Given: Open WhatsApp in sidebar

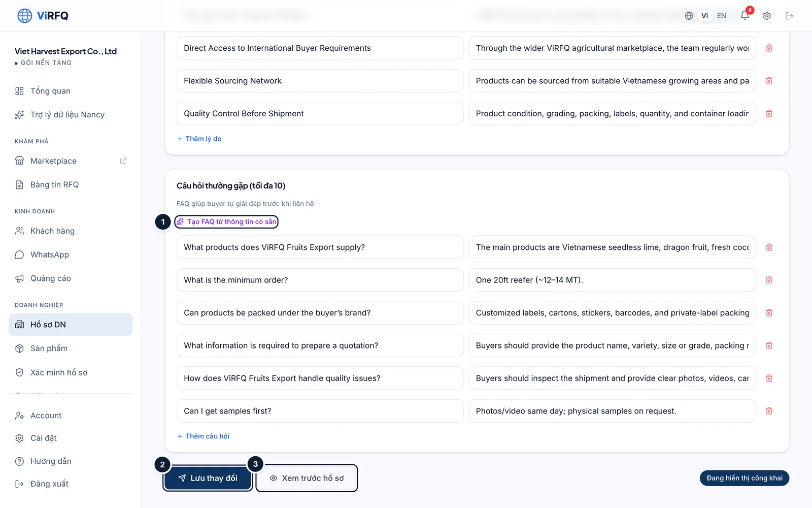Looking at the screenshot, I should coord(71,255).
